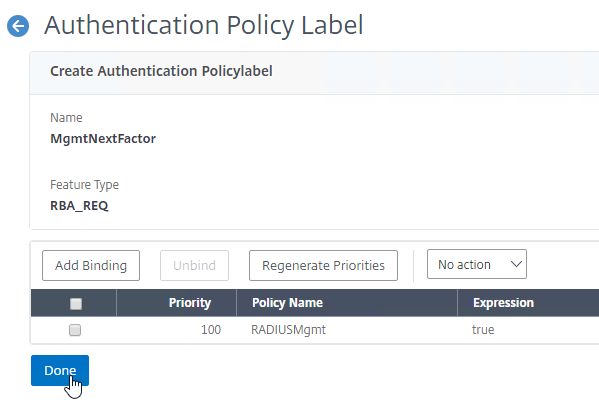Click the Unbind button

click(x=194, y=265)
